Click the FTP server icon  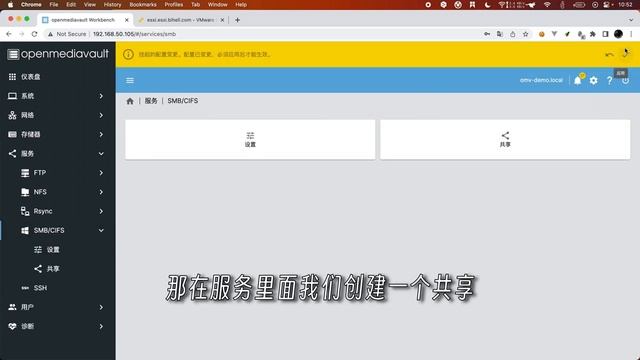[x=25, y=173]
